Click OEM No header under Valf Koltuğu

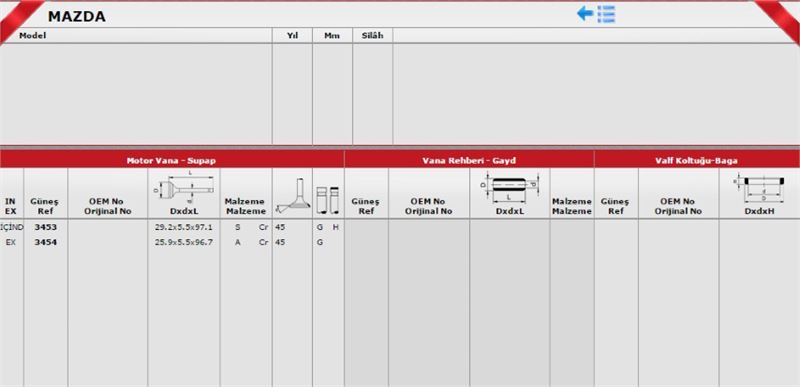(x=678, y=206)
